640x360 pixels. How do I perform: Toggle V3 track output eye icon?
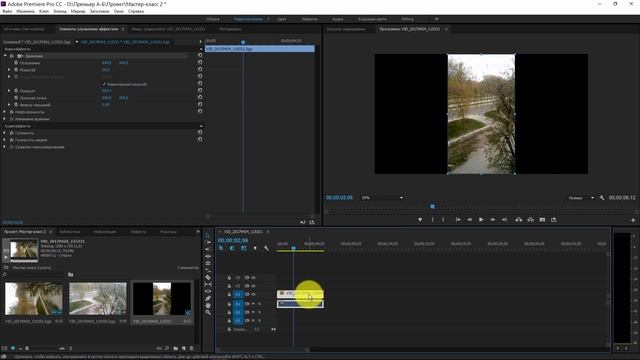coord(253,278)
